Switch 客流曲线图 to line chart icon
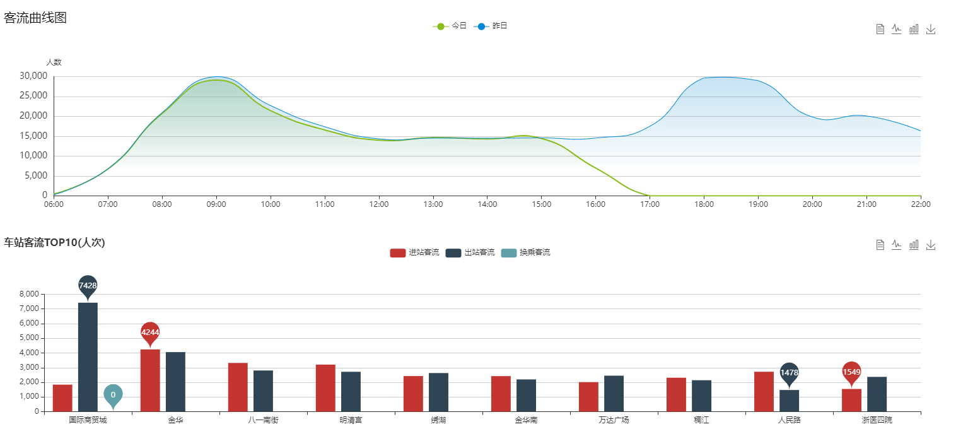 [x=897, y=29]
